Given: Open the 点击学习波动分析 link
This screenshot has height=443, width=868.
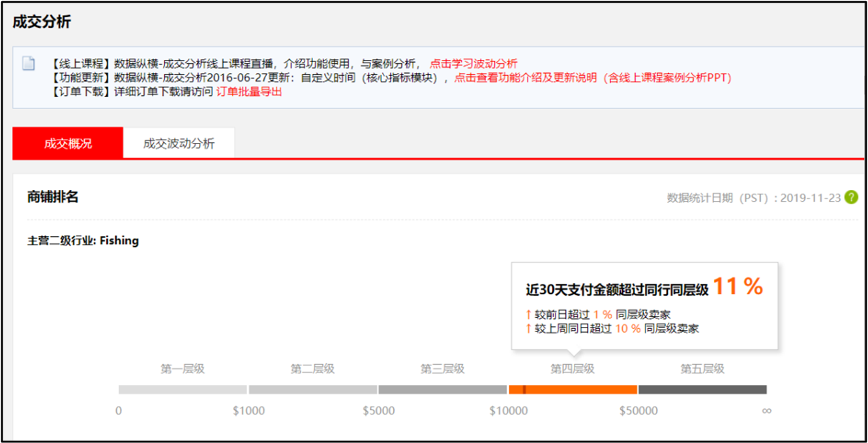Looking at the screenshot, I should click(x=473, y=63).
